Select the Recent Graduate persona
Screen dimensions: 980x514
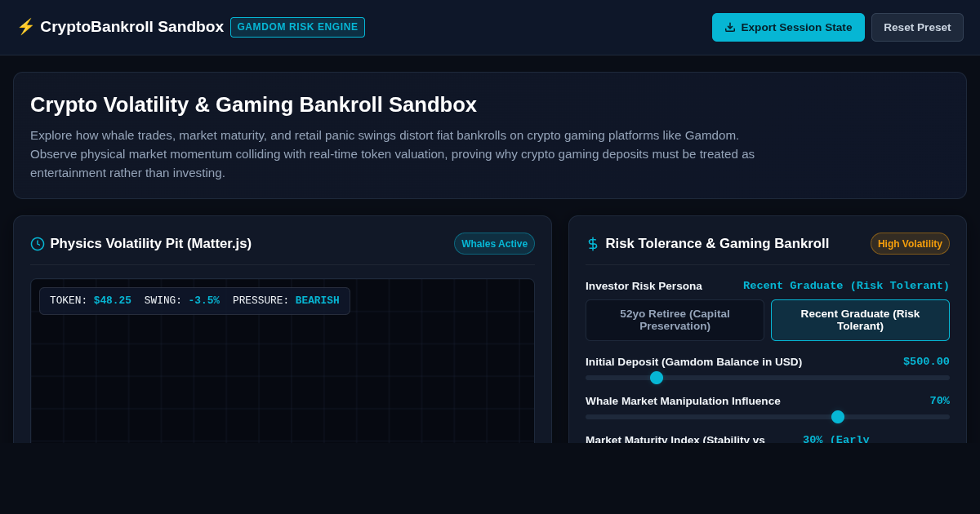pos(860,320)
